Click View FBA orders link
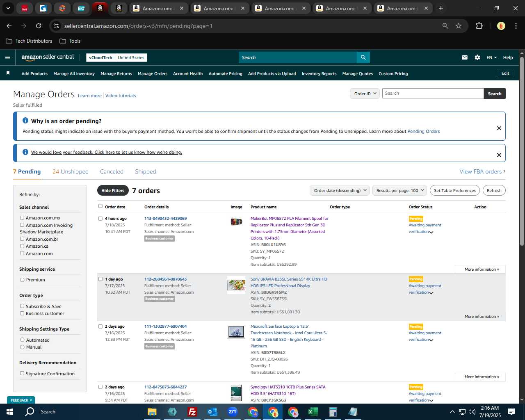This screenshot has height=420, width=525. (x=482, y=171)
